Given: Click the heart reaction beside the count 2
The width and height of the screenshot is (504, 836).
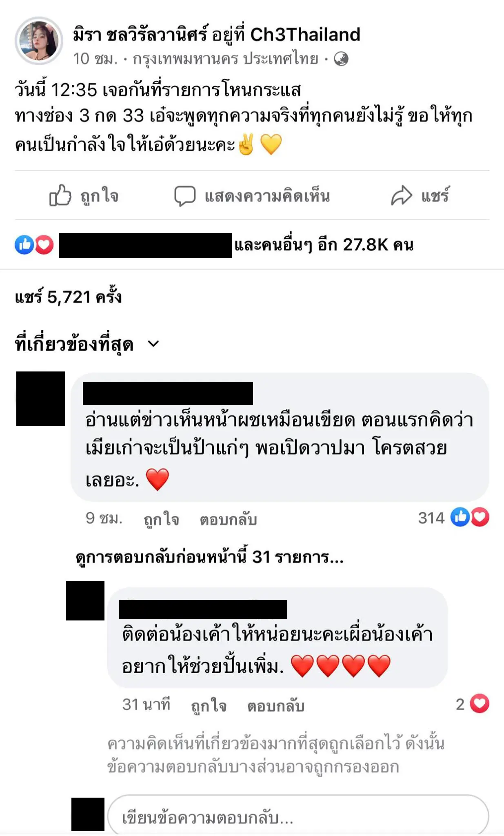Looking at the screenshot, I should click(480, 704).
